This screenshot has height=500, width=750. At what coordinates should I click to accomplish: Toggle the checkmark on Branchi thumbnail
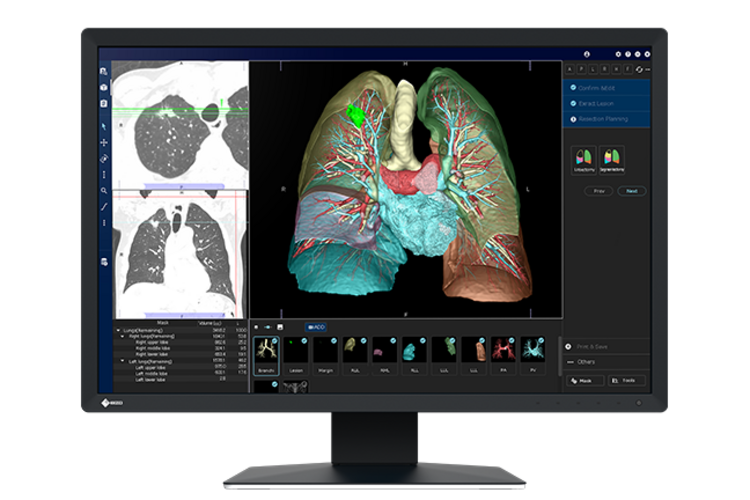(x=276, y=341)
